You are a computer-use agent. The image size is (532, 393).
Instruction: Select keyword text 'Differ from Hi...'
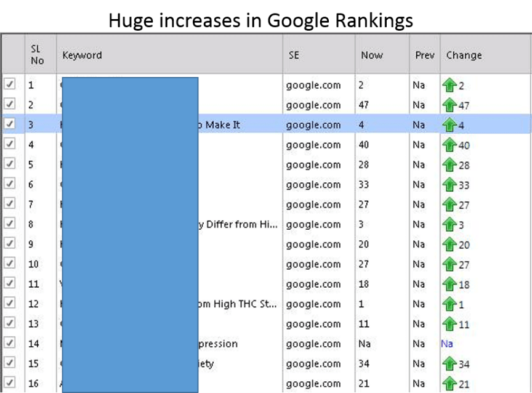(241, 224)
